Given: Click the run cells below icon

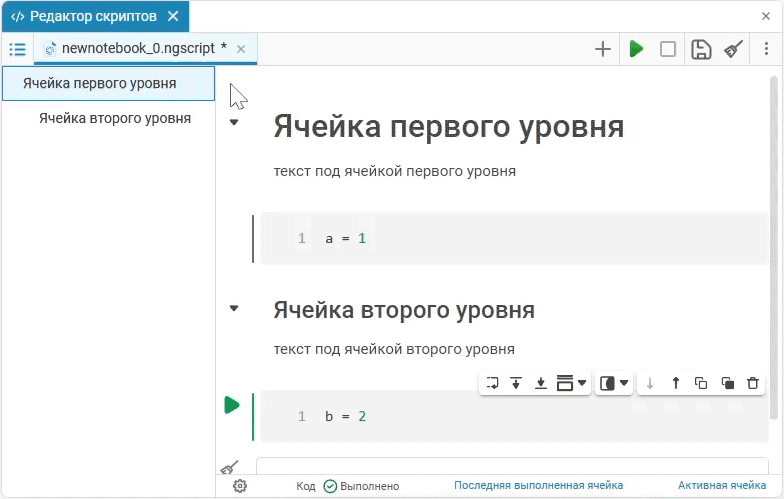Looking at the screenshot, I should click(x=540, y=384).
